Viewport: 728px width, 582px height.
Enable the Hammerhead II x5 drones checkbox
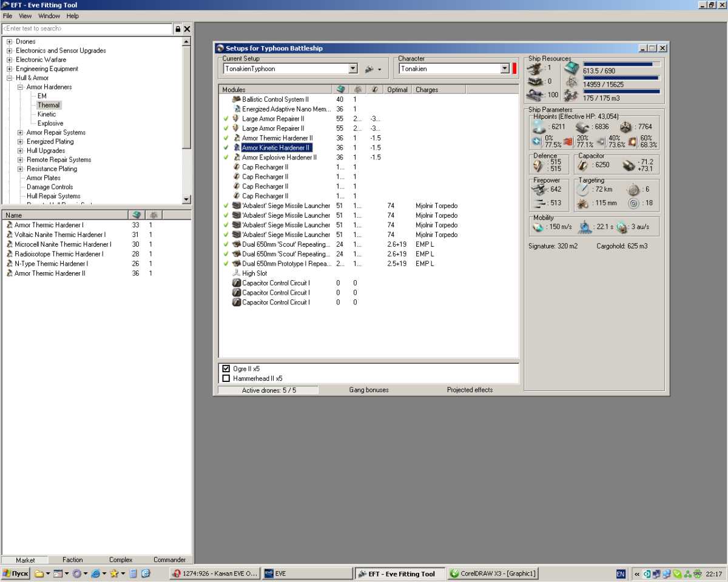226,378
